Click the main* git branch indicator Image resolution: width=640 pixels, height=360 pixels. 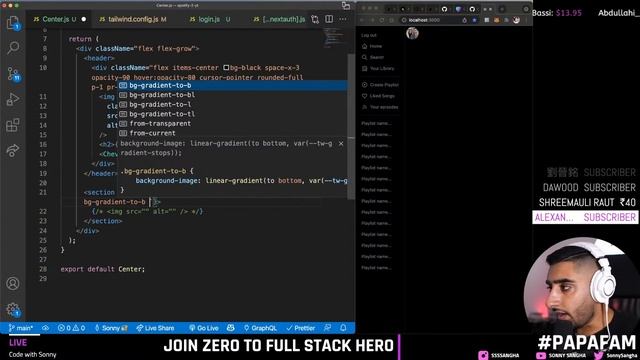click(x=21, y=328)
